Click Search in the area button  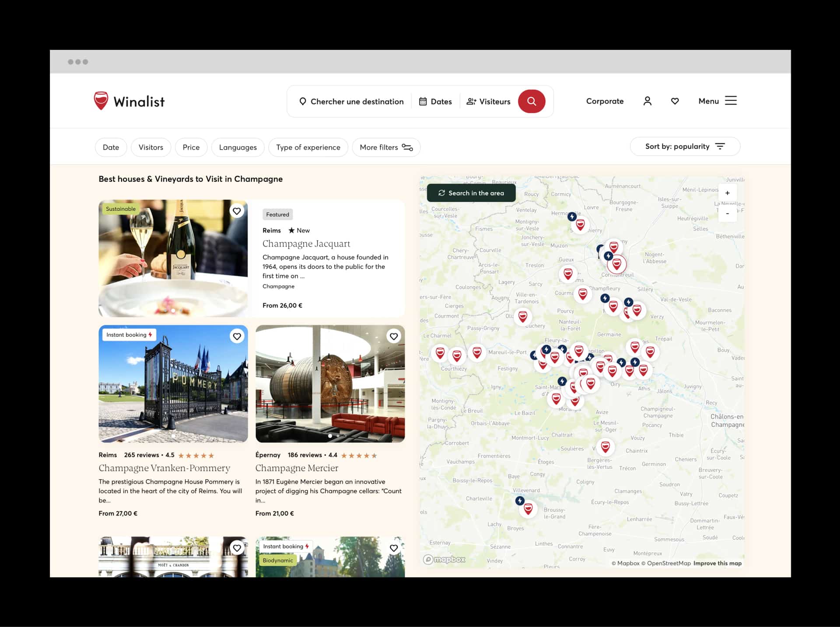(471, 193)
